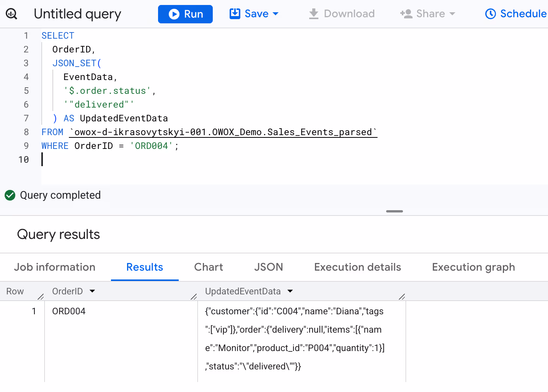Click the green Query completed checkmark
This screenshot has width=548, height=392.
[10, 195]
